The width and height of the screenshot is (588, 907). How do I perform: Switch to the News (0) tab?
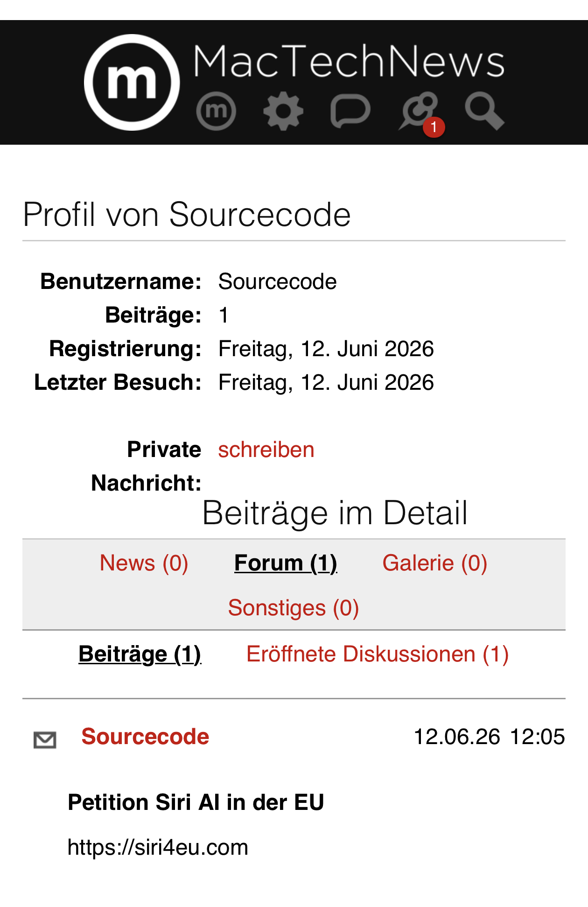point(144,563)
